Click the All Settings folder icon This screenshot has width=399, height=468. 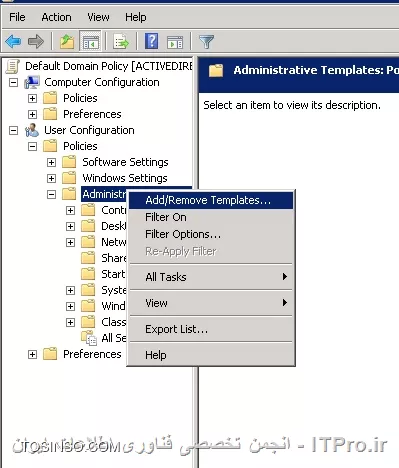[x=89, y=337]
